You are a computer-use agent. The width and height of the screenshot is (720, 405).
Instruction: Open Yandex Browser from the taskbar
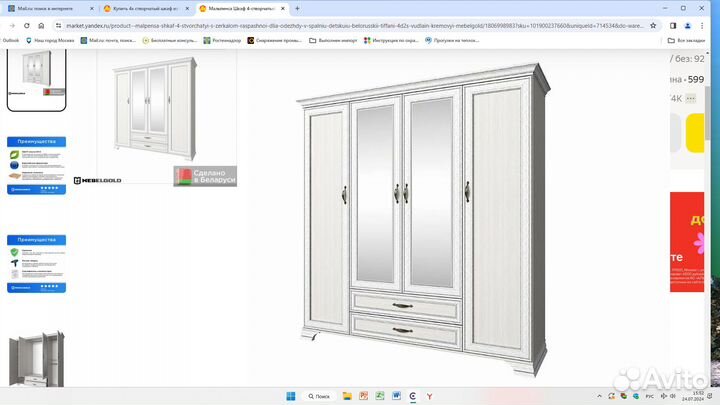430,396
